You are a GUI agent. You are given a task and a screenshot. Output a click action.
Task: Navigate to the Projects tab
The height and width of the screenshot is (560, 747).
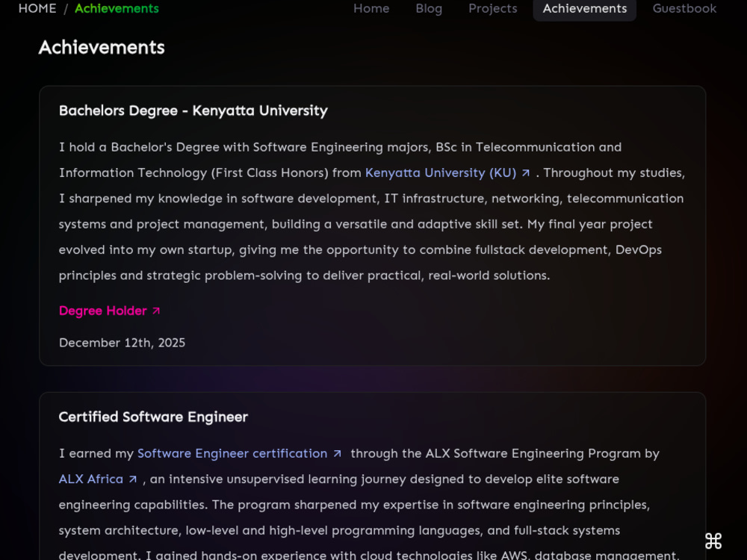point(492,8)
